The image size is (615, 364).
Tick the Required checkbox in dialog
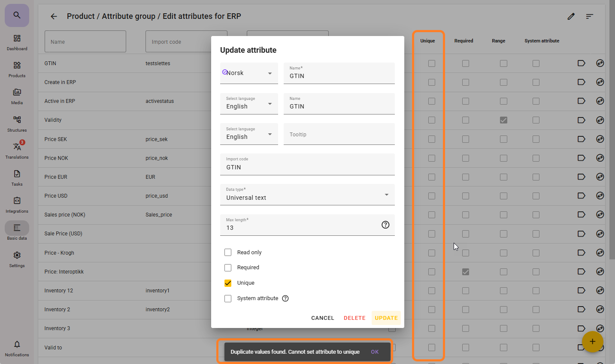[x=228, y=268]
